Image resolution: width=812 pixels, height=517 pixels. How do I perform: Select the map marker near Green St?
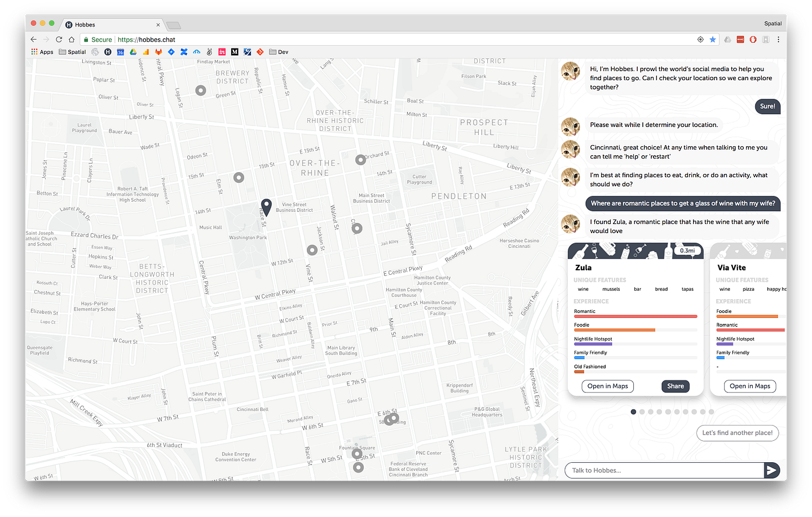(201, 90)
